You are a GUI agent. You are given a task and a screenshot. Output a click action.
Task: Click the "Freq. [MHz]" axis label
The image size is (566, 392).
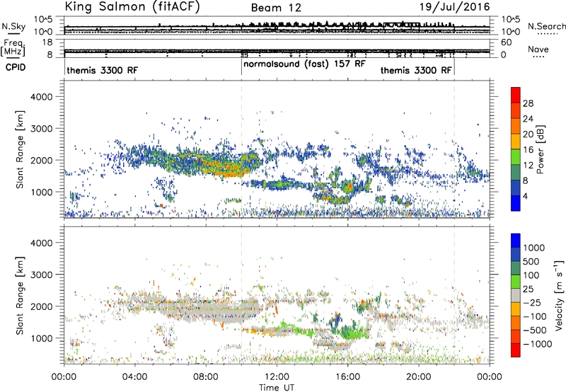click(13, 47)
